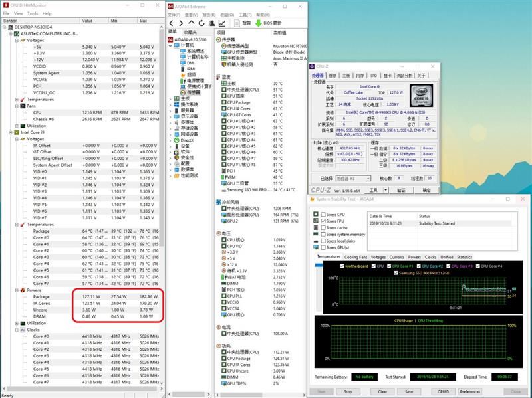Click the Powers flame icon in HWMonitor
Viewport: 532px width, 398px height.
(x=23, y=290)
